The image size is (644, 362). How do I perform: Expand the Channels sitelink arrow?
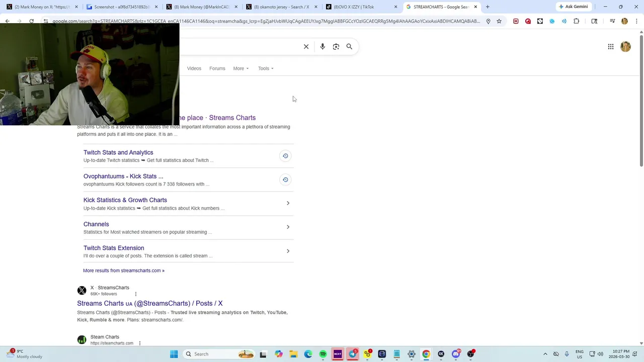288,227
